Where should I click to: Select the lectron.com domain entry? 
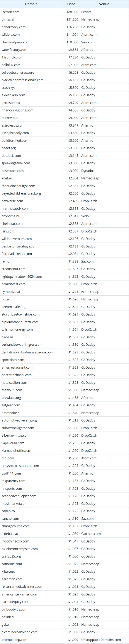[x=11, y=12]
